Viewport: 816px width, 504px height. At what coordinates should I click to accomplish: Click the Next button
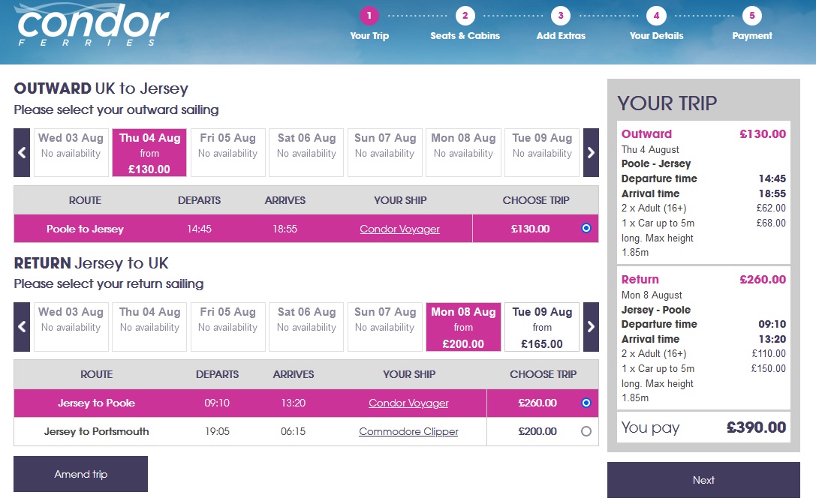[703, 480]
